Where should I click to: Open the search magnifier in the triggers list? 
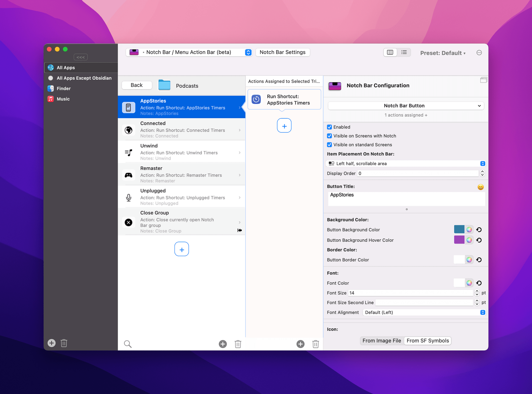pos(128,344)
